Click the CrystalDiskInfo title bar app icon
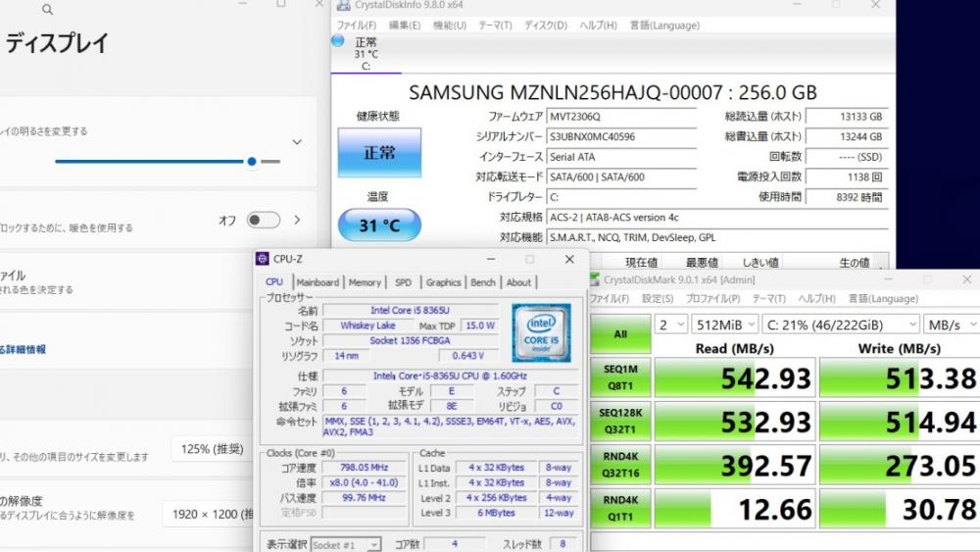Image resolution: width=980 pixels, height=552 pixels. click(x=343, y=5)
